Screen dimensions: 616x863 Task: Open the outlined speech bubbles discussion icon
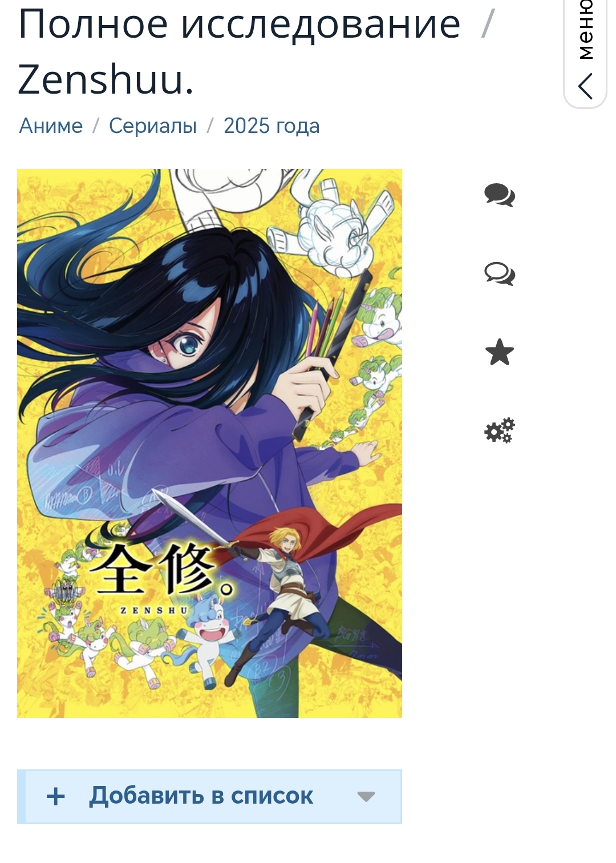[x=500, y=273]
